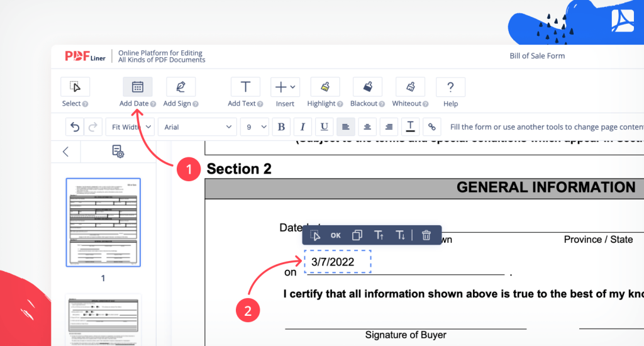Click the undo arrow button

click(x=75, y=127)
